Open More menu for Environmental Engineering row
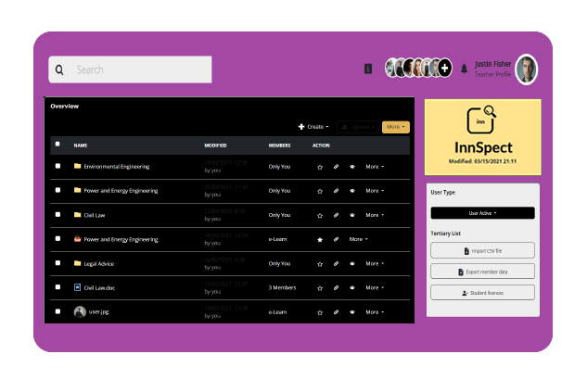The image size is (587, 392). pos(374,167)
